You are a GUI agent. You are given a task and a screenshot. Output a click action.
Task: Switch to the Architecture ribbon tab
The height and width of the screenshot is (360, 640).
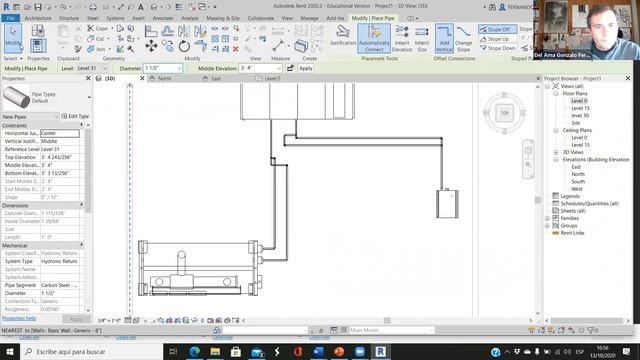pyautogui.click(x=38, y=18)
